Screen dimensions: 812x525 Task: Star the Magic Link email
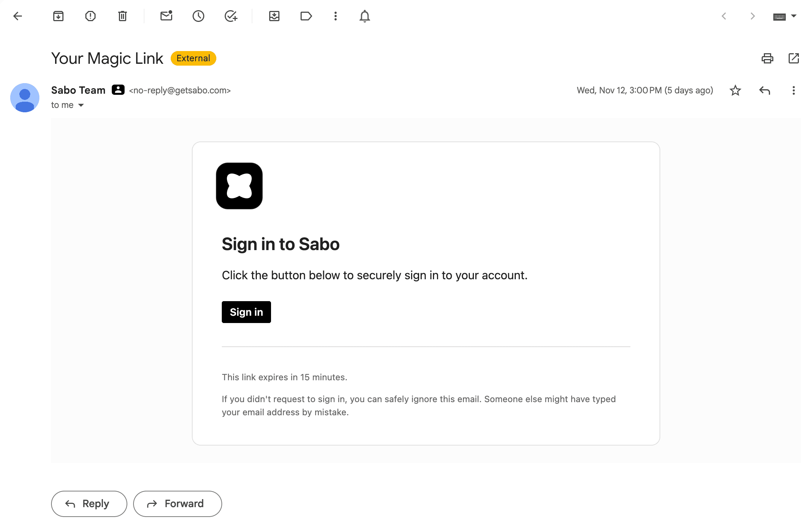(x=735, y=90)
